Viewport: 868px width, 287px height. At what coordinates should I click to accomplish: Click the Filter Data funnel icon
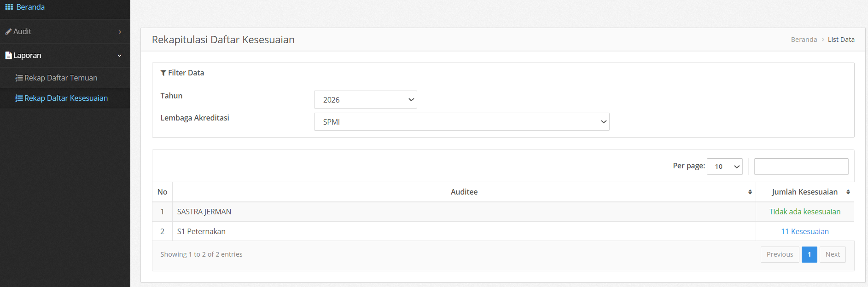(x=163, y=73)
